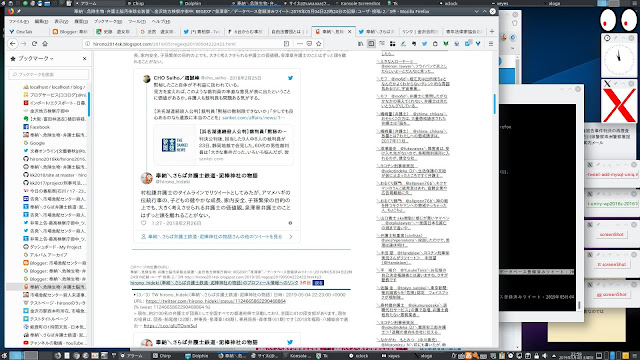Click the Twitter bird icon on the quoted tweet

[290, 78]
